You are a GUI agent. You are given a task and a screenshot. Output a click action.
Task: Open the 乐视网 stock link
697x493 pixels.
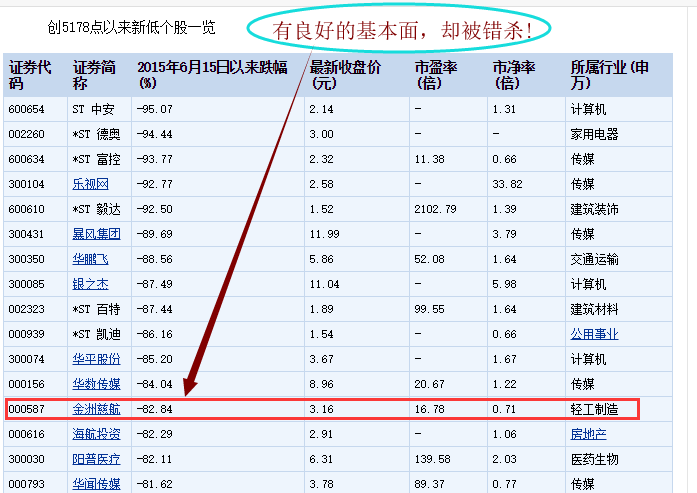tap(90, 184)
